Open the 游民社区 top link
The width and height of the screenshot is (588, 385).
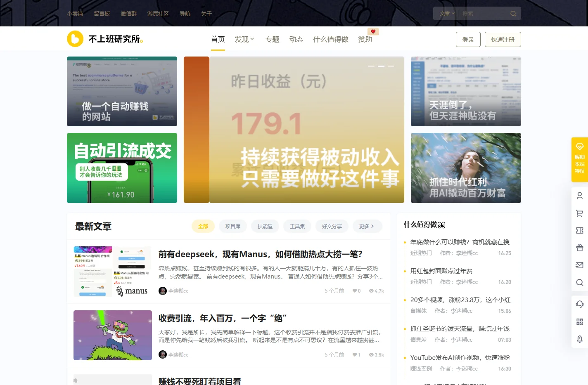tap(158, 14)
